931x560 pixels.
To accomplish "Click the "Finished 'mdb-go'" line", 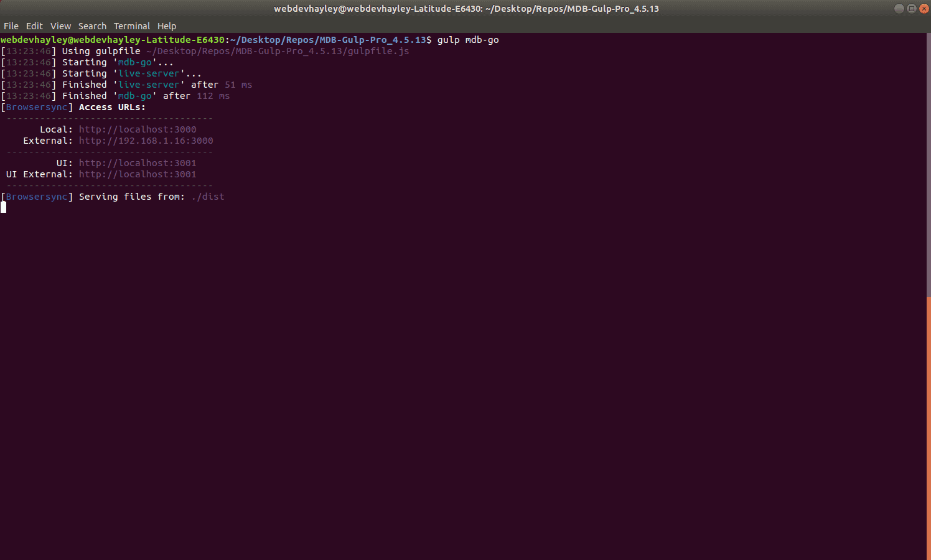I will [115, 96].
